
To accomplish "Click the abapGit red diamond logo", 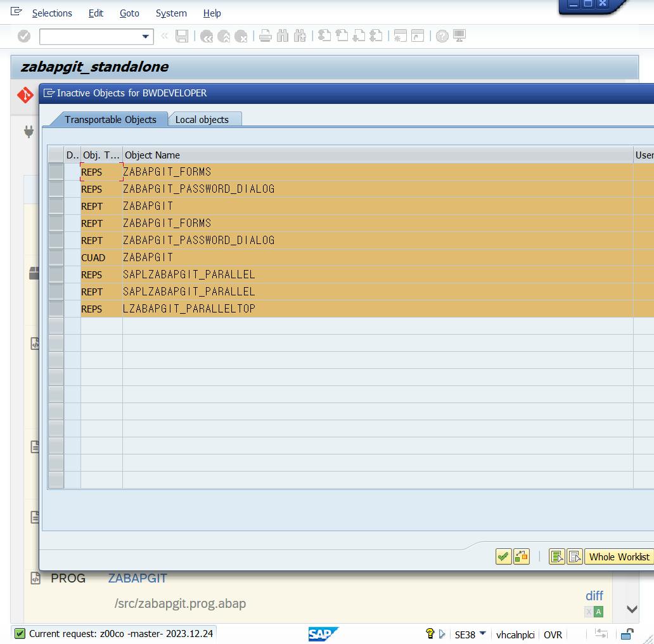I will pyautogui.click(x=25, y=94).
